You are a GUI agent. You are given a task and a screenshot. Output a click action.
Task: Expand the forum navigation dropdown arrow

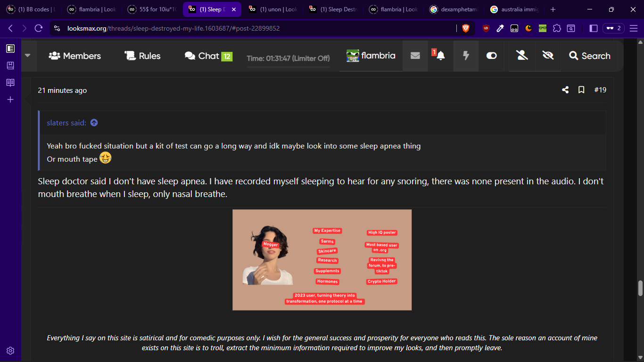(x=27, y=56)
